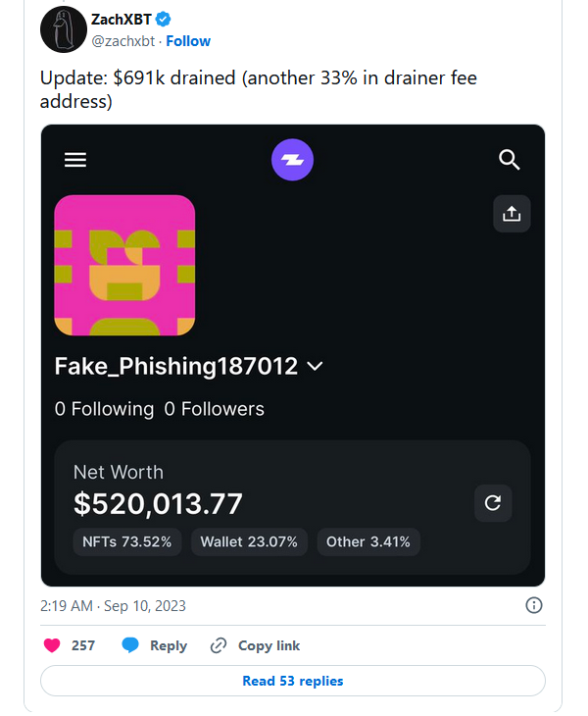Click the pink wallet avatar image
Viewport: 588px width, 716px height.
[x=124, y=266]
